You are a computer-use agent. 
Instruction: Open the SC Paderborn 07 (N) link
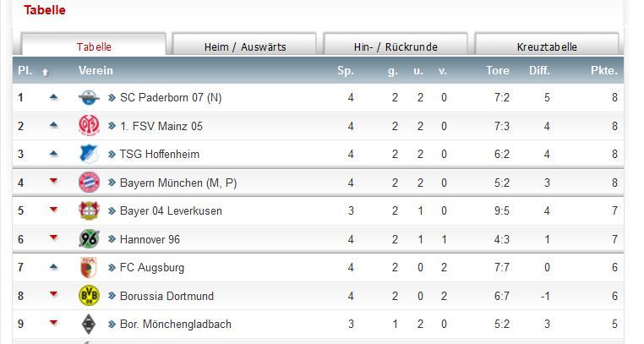coord(171,98)
